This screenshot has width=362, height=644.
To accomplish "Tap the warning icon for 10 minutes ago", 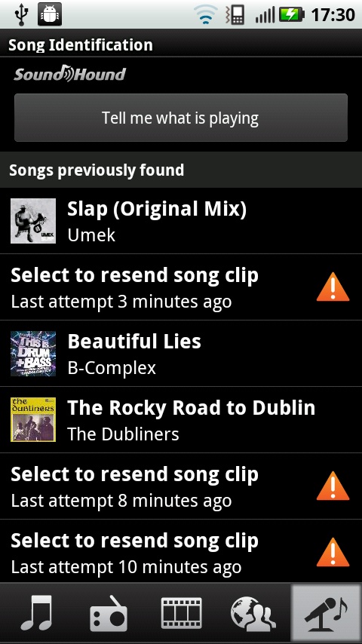I will (333, 552).
